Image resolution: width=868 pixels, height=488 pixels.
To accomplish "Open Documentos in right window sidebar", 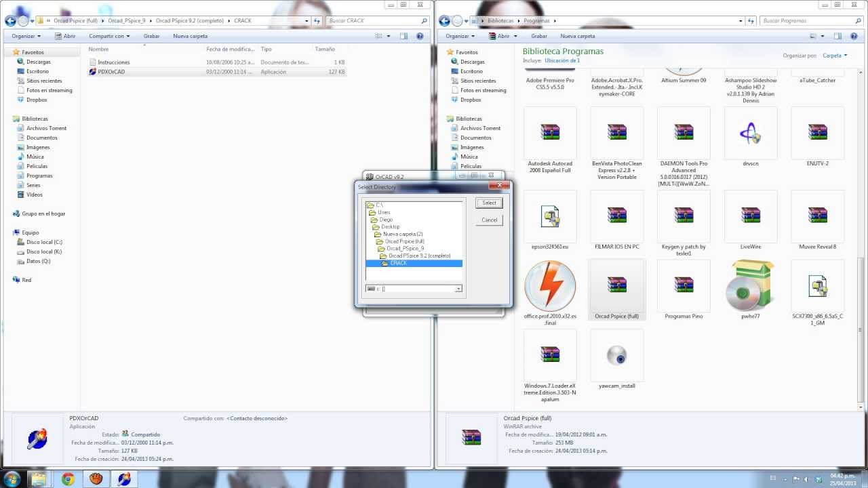I will pyautogui.click(x=476, y=138).
